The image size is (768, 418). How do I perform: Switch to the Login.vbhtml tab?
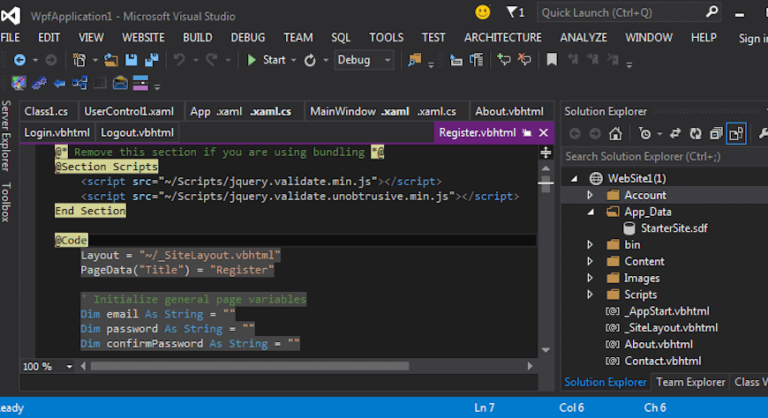57,132
